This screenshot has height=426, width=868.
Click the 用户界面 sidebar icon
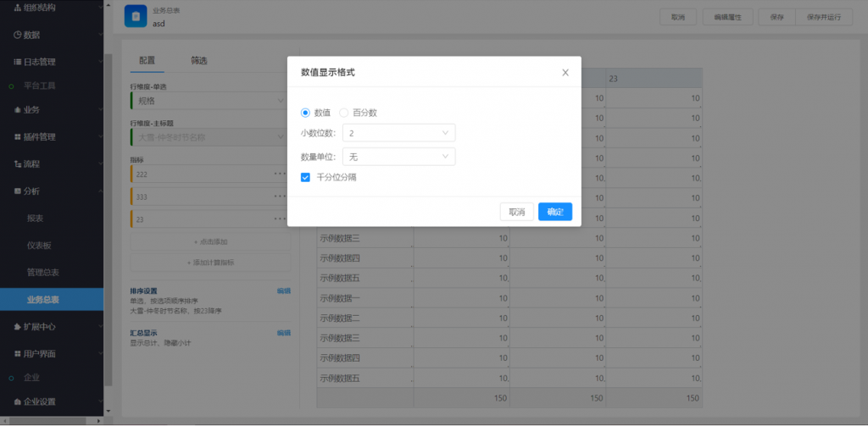pyautogui.click(x=17, y=353)
